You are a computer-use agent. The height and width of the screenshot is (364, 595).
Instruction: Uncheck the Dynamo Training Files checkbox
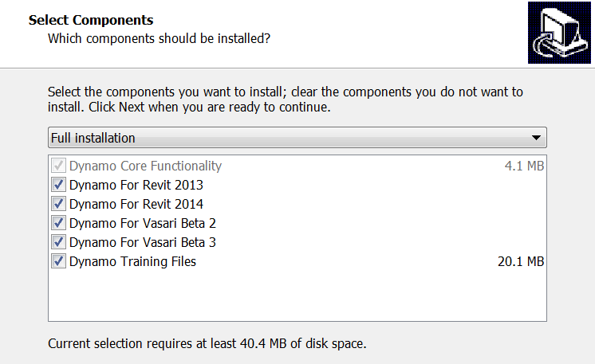pos(58,261)
